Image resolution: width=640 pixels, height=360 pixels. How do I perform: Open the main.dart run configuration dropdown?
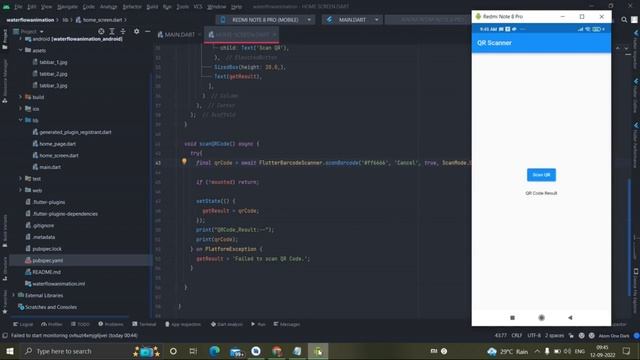353,20
